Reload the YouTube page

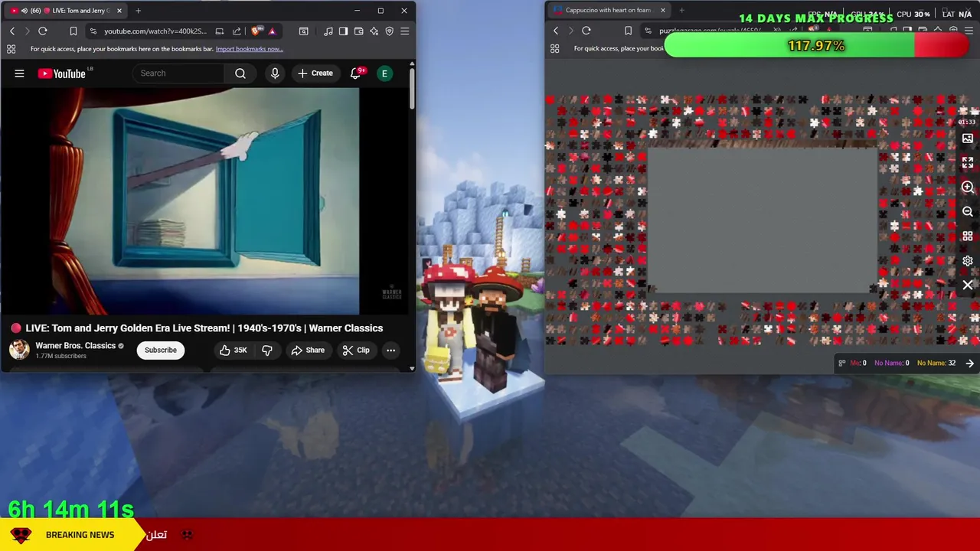click(x=43, y=31)
